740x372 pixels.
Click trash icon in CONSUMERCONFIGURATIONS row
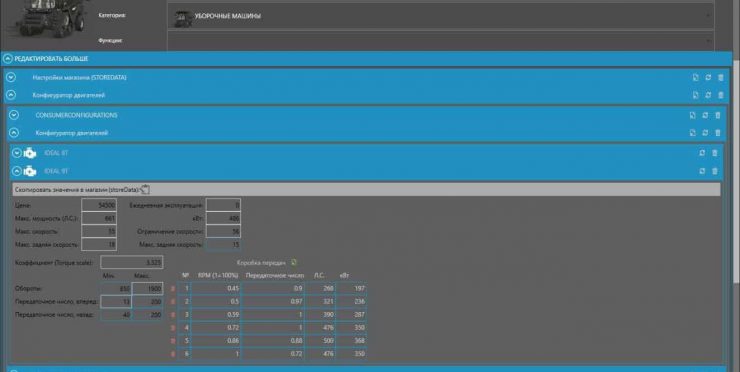718,115
